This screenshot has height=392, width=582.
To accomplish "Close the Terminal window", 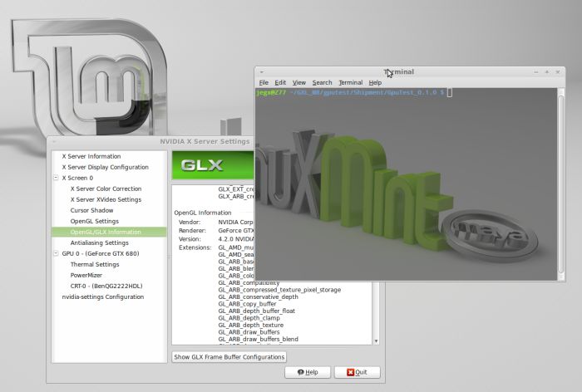I will [558, 72].
